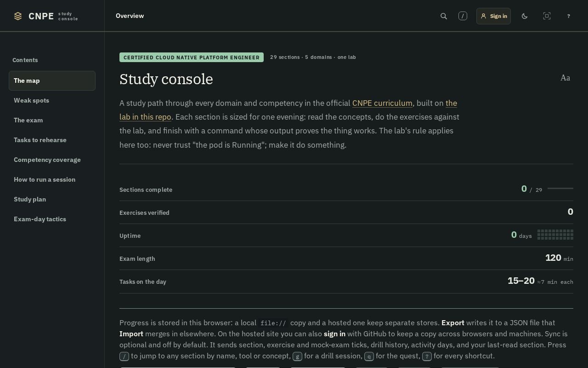Click the Sign in button in the header
Viewport: 588px width, 368px height.
point(493,16)
